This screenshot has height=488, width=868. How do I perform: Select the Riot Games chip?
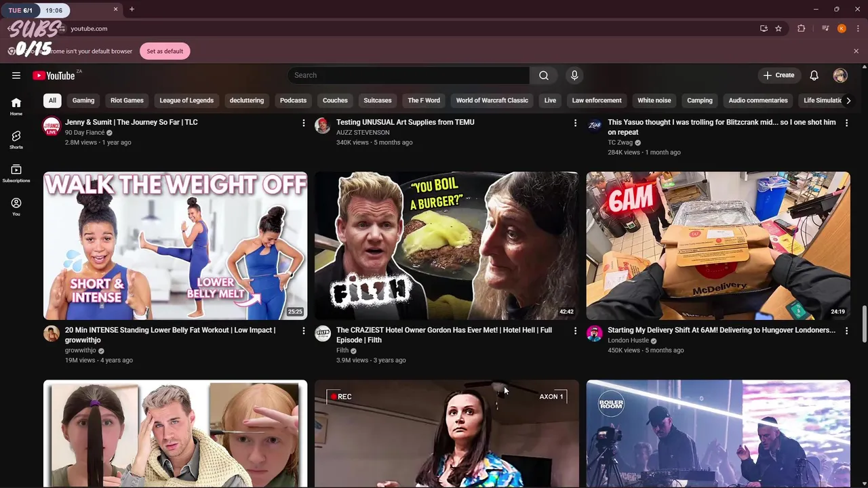pyautogui.click(x=127, y=100)
